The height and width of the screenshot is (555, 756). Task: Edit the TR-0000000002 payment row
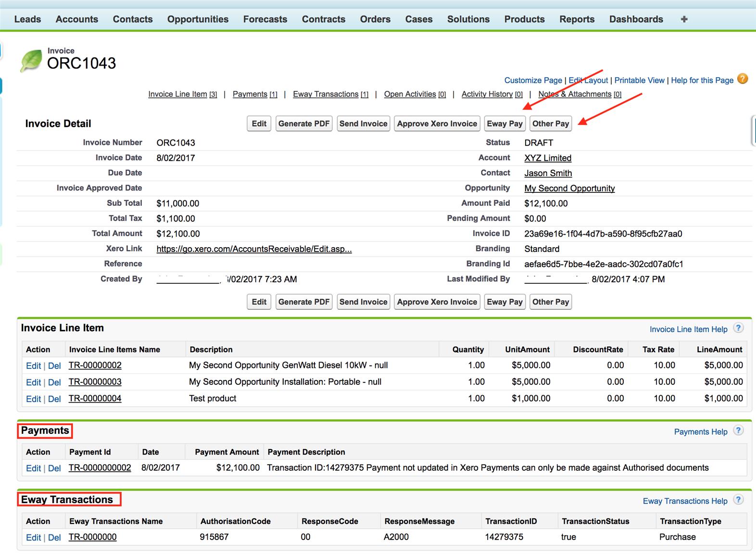pyautogui.click(x=33, y=468)
